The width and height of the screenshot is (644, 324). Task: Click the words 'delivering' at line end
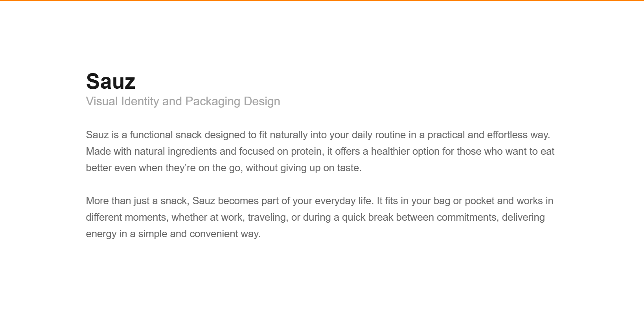tap(523, 217)
